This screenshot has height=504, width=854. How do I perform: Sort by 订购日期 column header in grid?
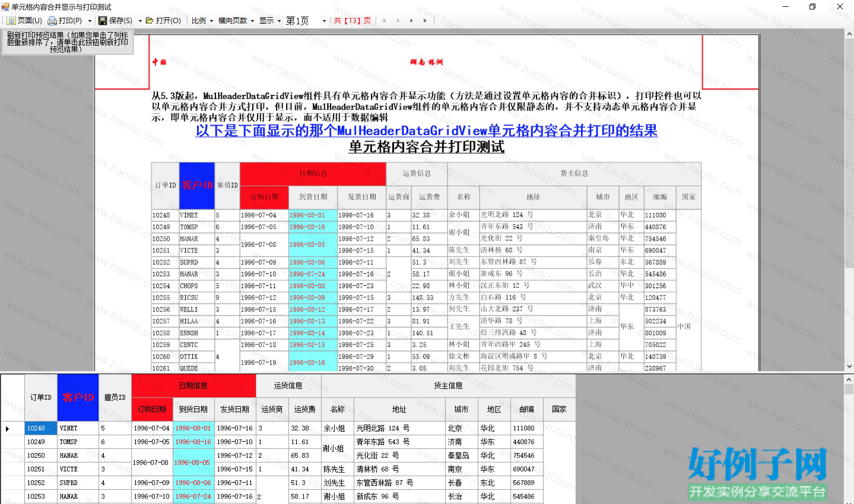coord(152,409)
